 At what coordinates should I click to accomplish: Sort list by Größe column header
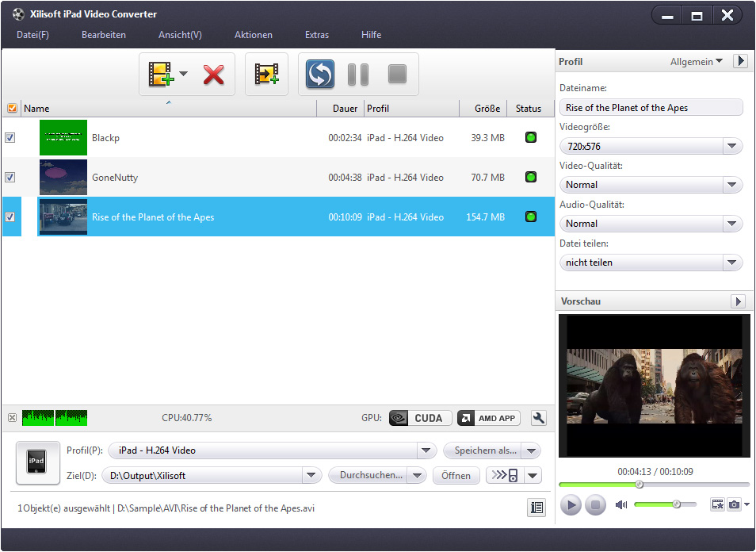click(x=483, y=109)
